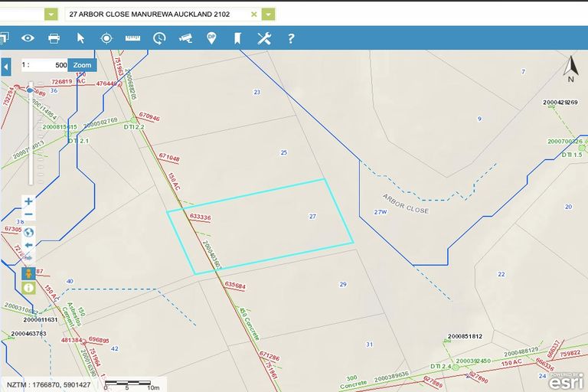
Task: Open the historic time clock tool
Action: pos(159,38)
